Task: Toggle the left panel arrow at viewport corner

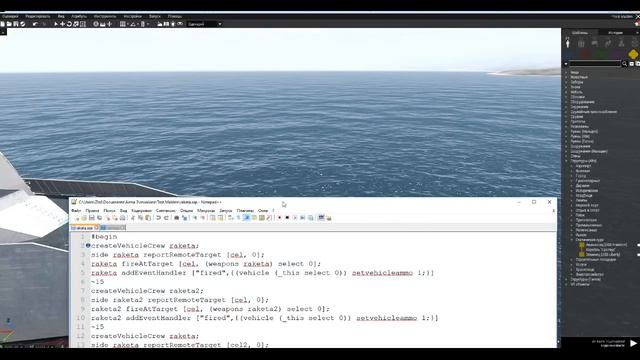Action: click(x=2, y=31)
